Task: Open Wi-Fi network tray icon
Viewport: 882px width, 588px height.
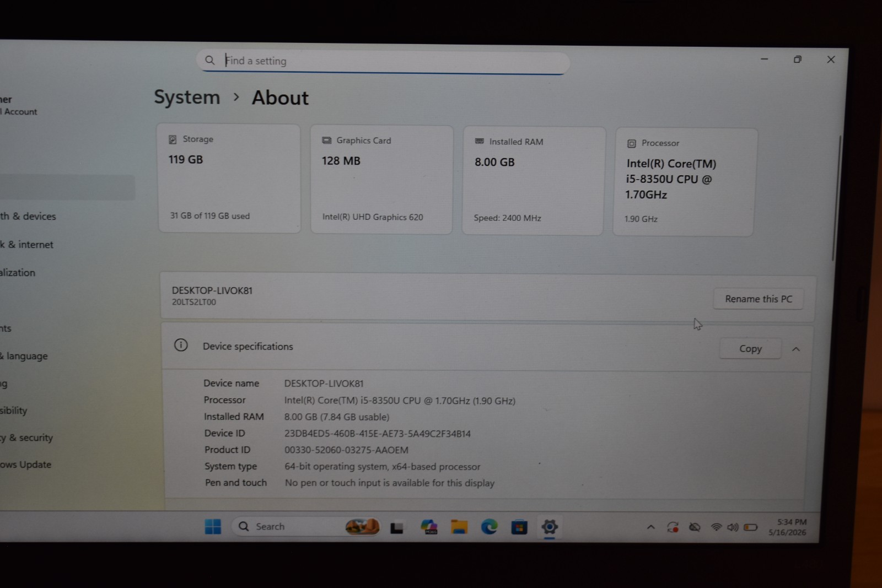Action: pos(716,527)
